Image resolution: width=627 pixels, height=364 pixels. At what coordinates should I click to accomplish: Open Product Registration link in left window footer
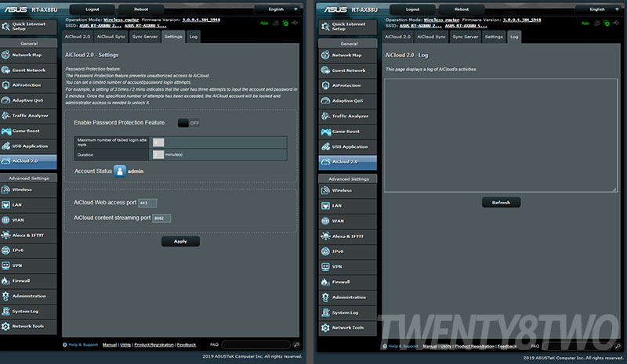154,344
